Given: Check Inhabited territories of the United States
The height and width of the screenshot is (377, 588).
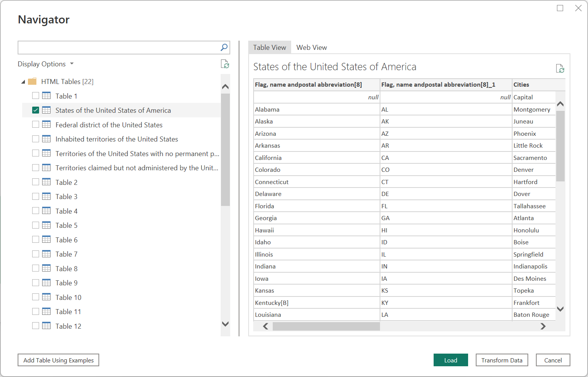Looking at the screenshot, I should (36, 139).
